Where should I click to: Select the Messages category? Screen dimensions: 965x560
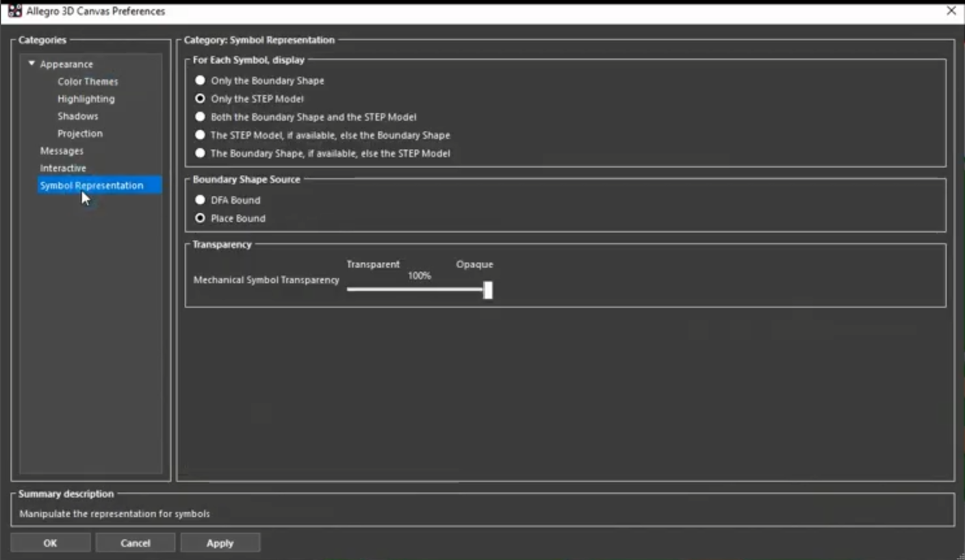(61, 150)
